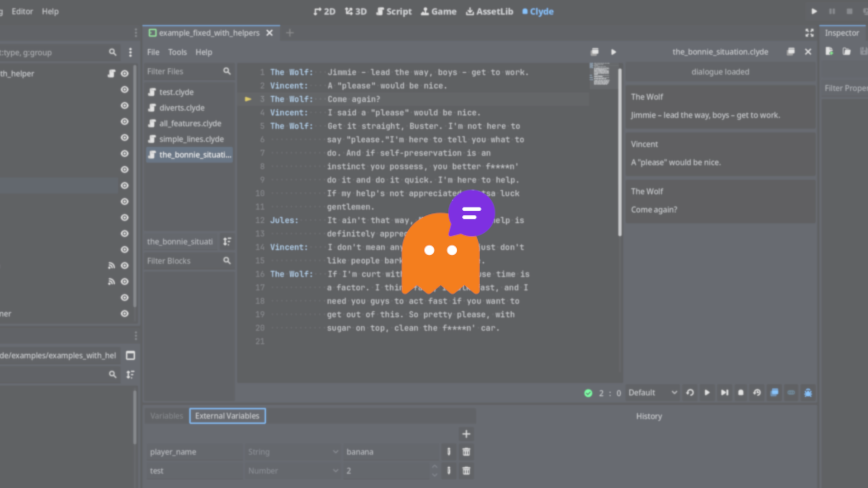Click the history rewind clock icon
This screenshot has width=868, height=488.
click(757, 393)
